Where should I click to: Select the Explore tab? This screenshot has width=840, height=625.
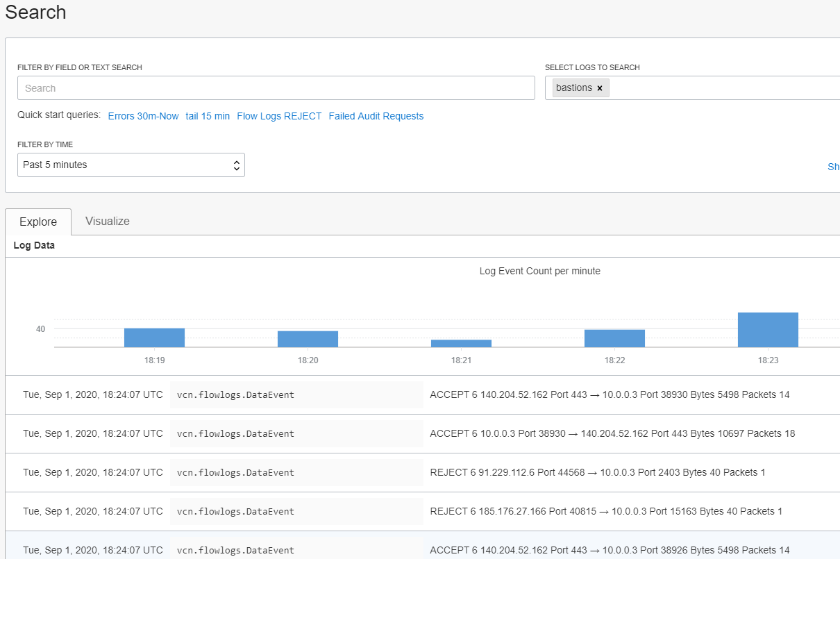coord(37,222)
